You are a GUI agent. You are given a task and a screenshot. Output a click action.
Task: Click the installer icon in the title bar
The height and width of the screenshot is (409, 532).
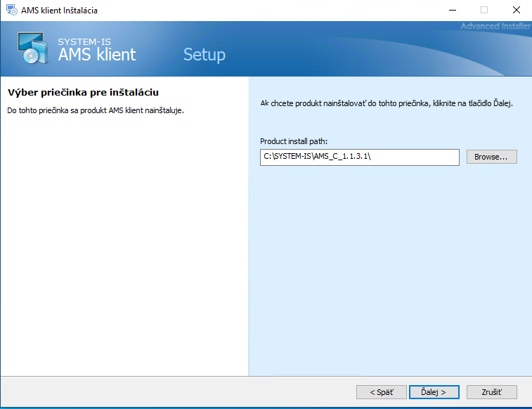click(x=11, y=10)
